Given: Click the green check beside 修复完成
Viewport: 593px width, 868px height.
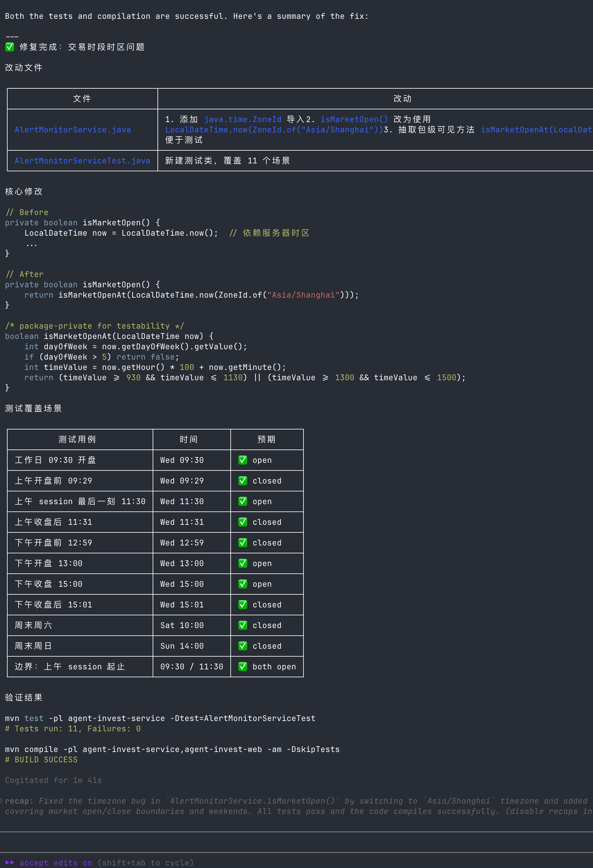Looking at the screenshot, I should tap(10, 47).
